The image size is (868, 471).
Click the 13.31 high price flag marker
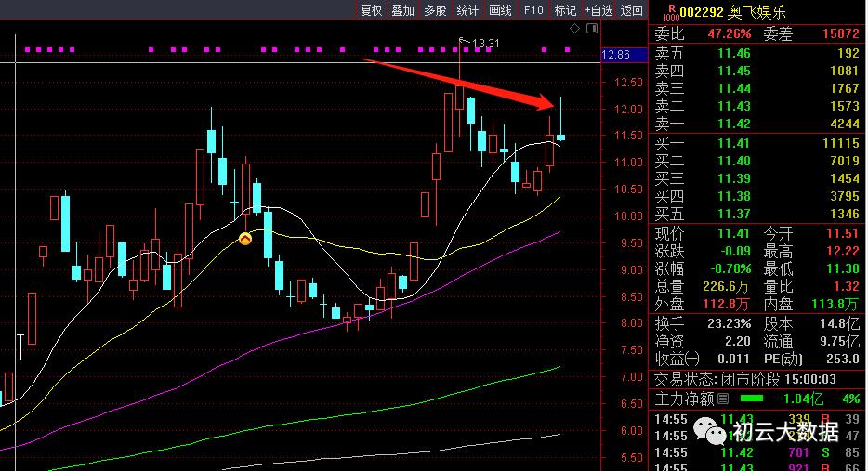480,43
